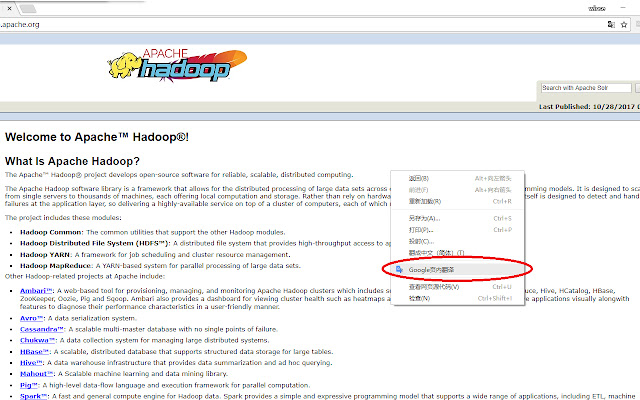Open the Pig project link

pyautogui.click(x=29, y=385)
